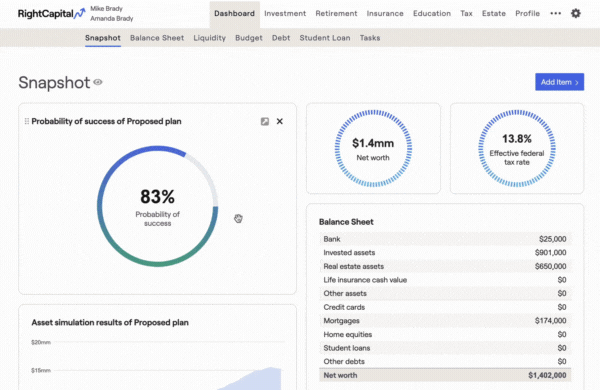This screenshot has height=390, width=600.
Task: Click the $15mm axis label on chart
Action: pyautogui.click(x=41, y=370)
